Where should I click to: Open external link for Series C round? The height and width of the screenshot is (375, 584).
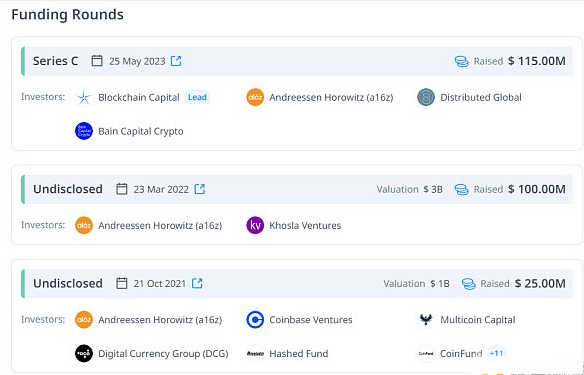click(176, 61)
